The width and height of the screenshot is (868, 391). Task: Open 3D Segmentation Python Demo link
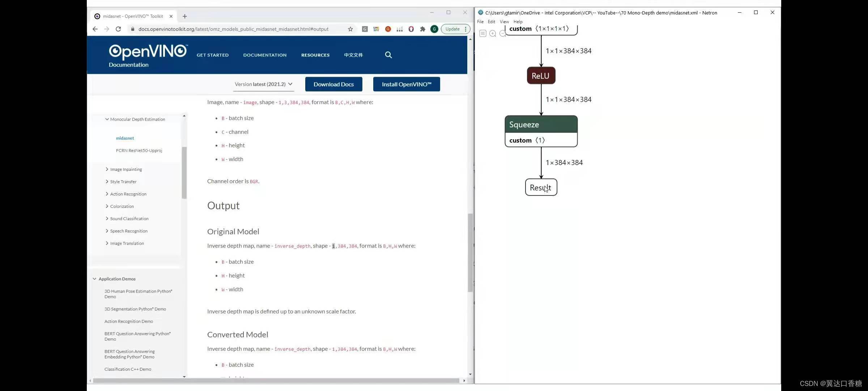point(135,309)
